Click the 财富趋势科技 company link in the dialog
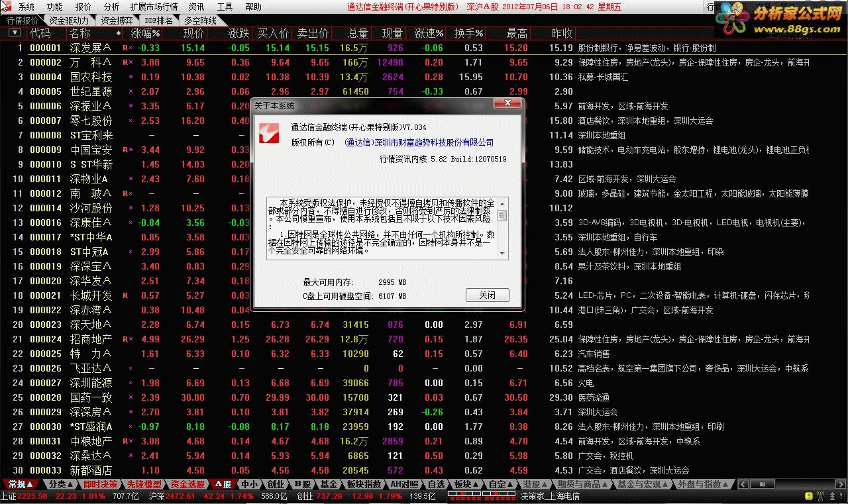Screen dimensions: 848x504 pyautogui.click(x=419, y=142)
